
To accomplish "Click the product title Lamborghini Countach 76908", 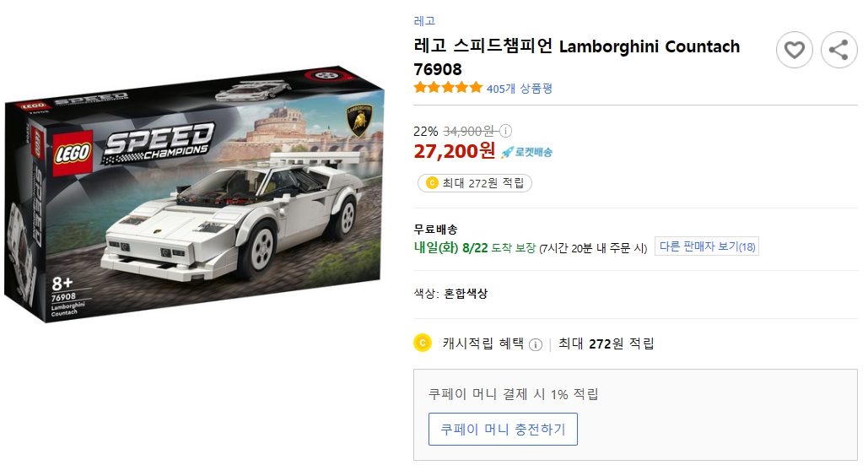I will point(576,57).
